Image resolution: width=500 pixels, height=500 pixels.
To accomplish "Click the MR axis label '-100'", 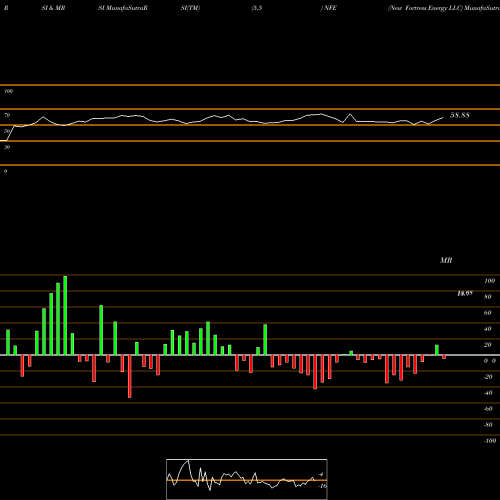I will pyautogui.click(x=490, y=441).
